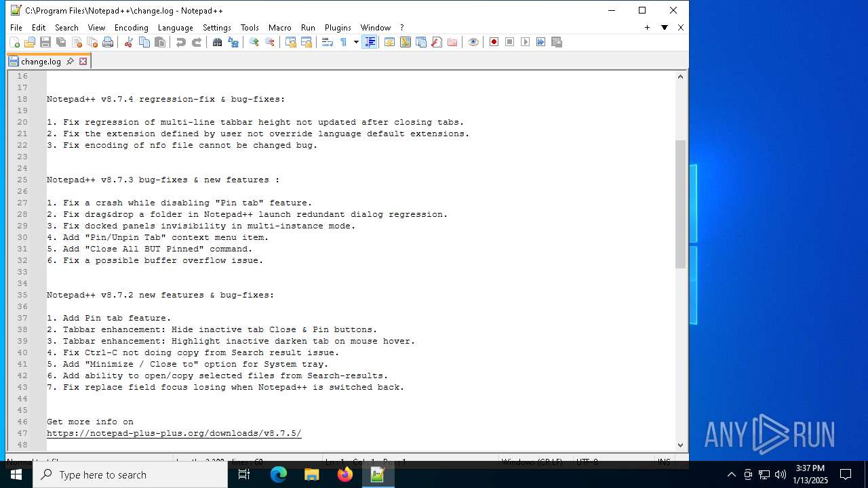The image size is (868, 488).
Task: Toggle the Function List icon
Action: 437,42
